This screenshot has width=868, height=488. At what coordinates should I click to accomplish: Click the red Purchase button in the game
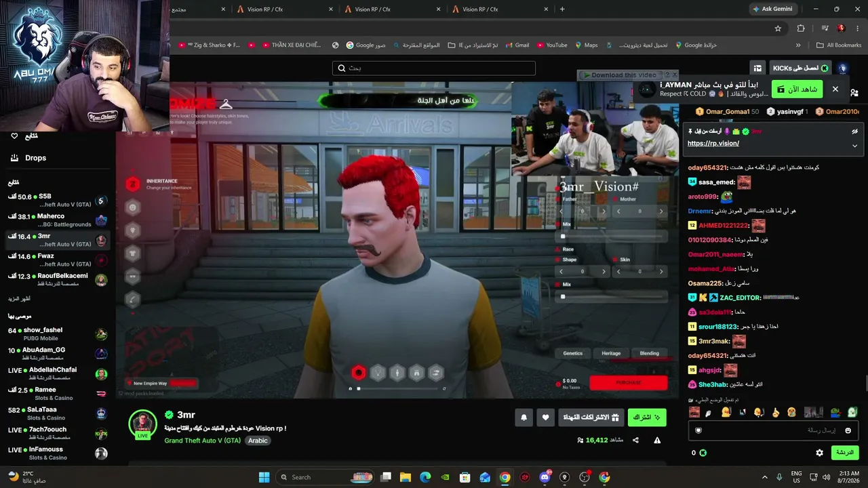(629, 383)
